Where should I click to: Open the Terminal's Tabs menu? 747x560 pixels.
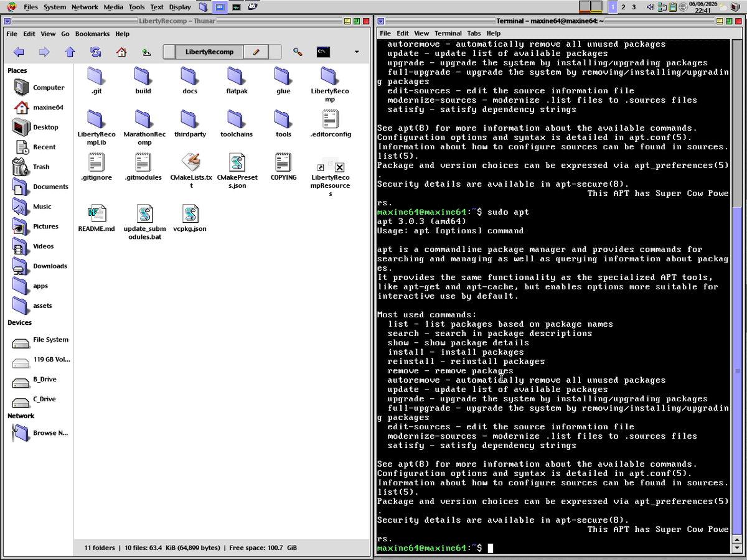click(474, 33)
